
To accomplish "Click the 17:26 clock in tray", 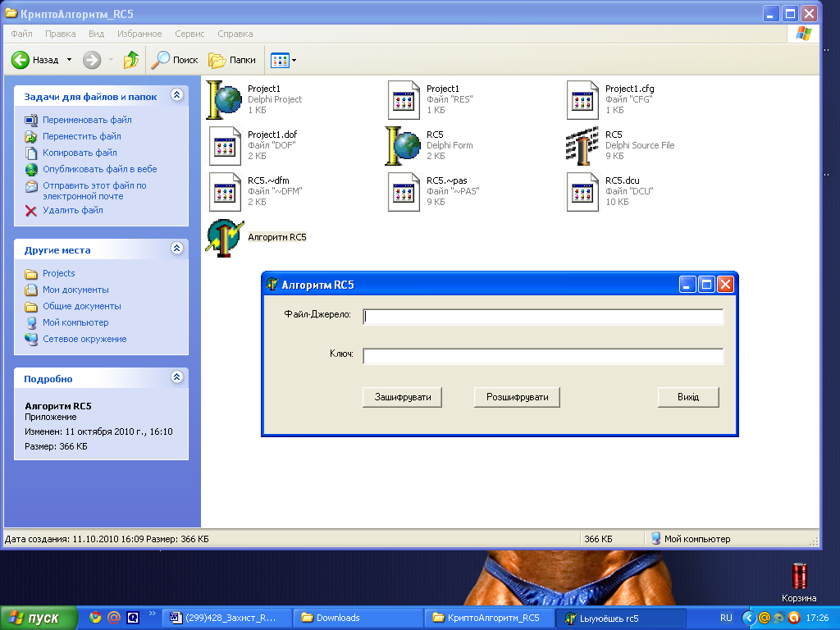I will pyautogui.click(x=817, y=619).
